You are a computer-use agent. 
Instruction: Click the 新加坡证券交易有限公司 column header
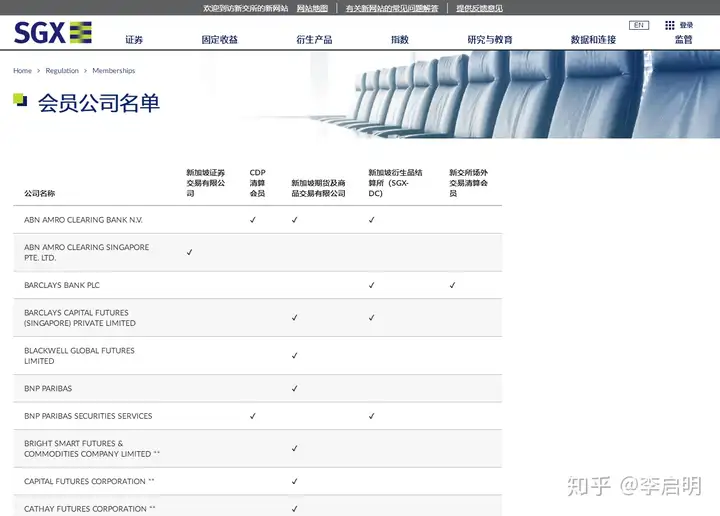click(x=206, y=183)
